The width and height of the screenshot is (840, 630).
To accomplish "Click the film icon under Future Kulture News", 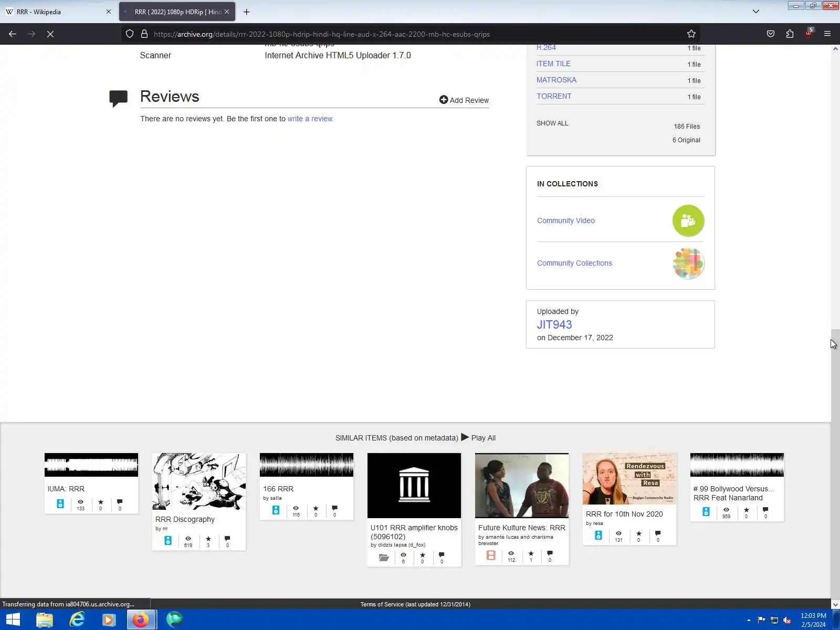I will (x=491, y=555).
